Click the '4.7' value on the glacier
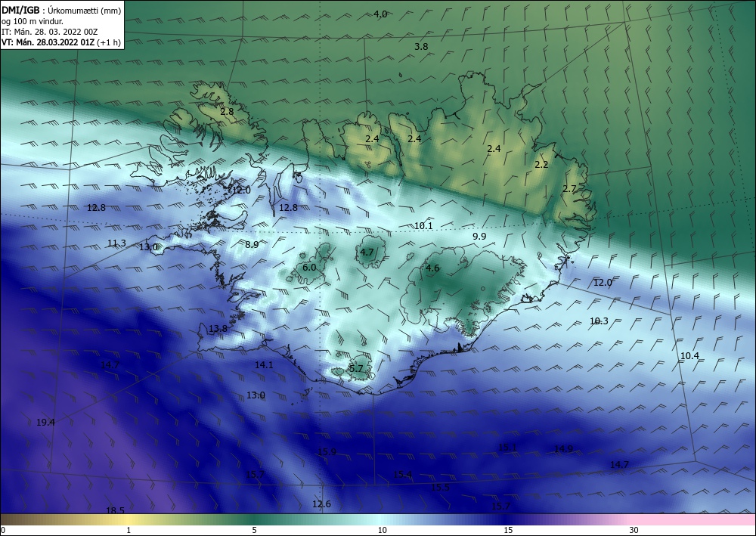Image resolution: width=756 pixels, height=536 pixels. [367, 252]
